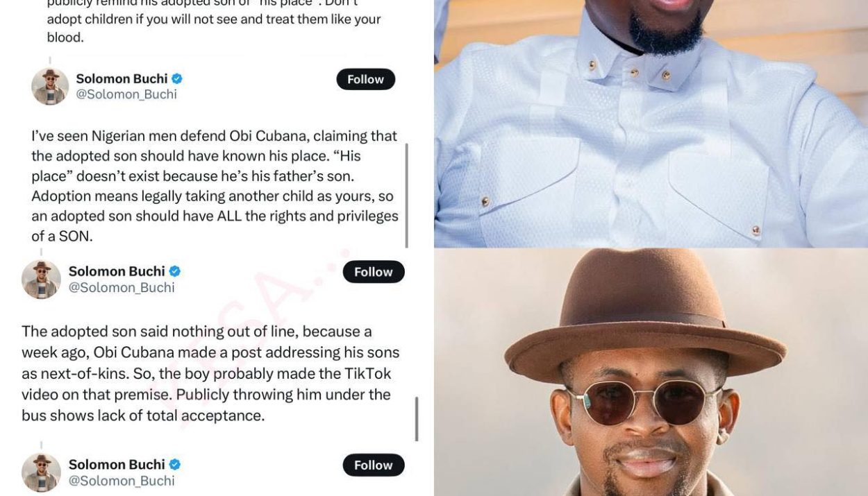
Task: Open photo of man in brown hat and sunglasses
Action: tap(651, 372)
